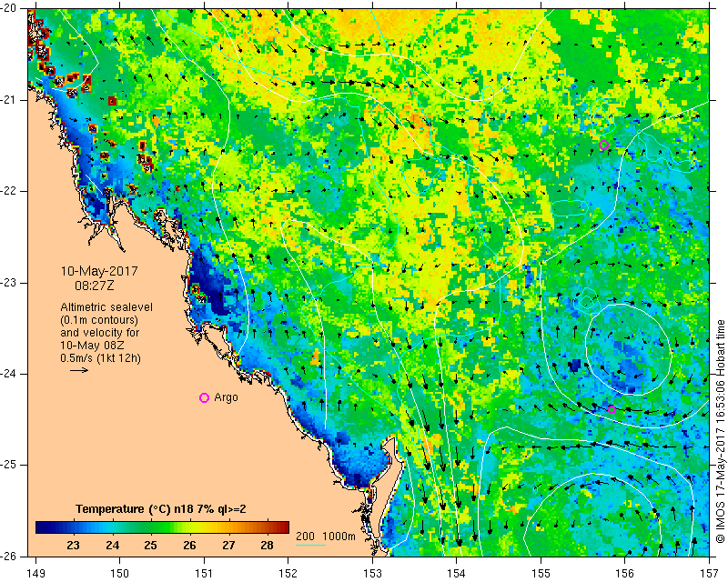Click the Argo float marker near 21.5°S
This screenshot has width=728, height=582.
click(x=603, y=145)
